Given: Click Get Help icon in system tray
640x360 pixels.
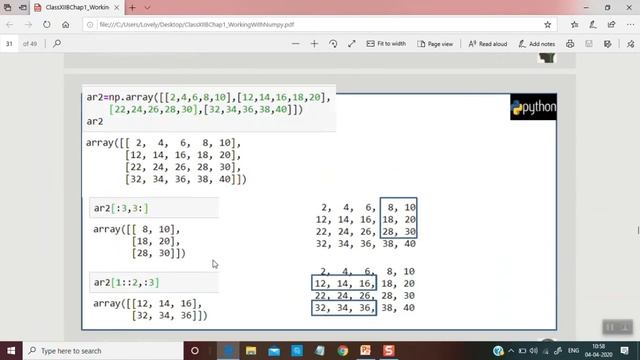Looking at the screenshot, I should click(x=498, y=351).
